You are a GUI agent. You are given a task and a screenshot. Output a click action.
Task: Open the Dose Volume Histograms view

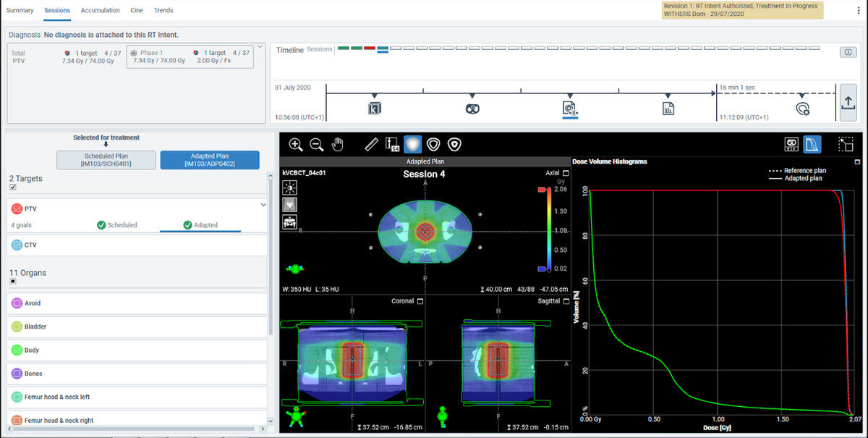pos(812,144)
